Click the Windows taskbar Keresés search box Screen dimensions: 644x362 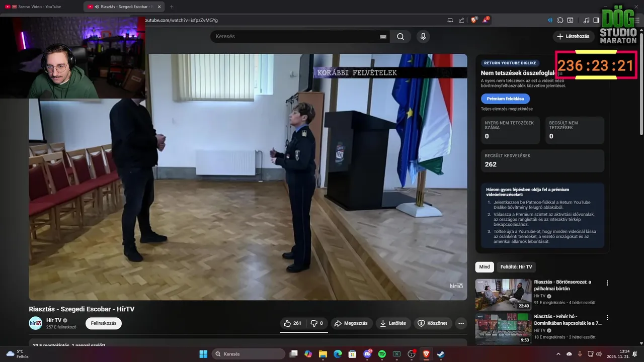(249, 354)
